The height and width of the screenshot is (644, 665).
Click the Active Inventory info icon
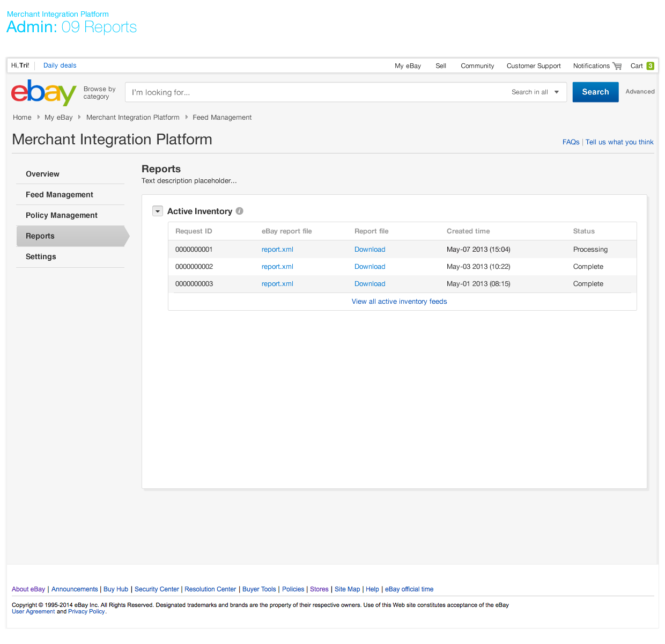coord(240,211)
